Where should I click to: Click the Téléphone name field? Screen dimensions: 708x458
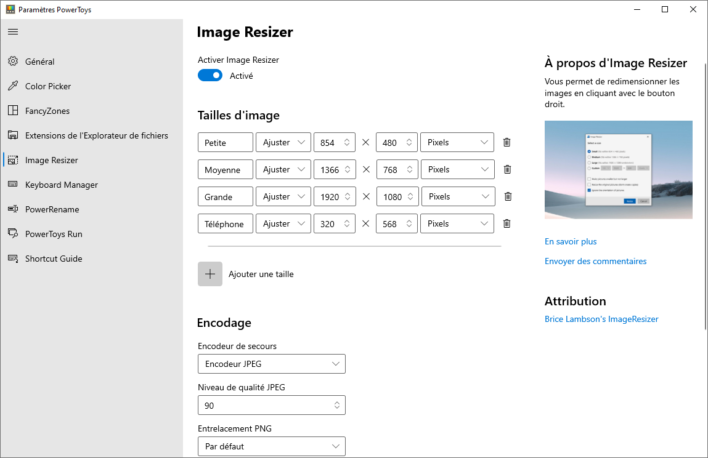(225, 224)
